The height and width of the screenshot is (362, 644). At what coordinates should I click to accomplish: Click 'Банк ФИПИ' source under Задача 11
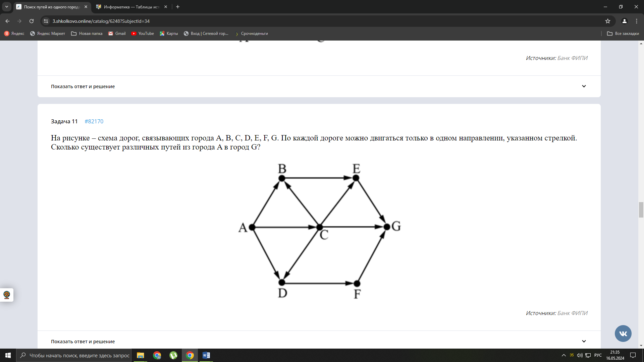click(573, 313)
